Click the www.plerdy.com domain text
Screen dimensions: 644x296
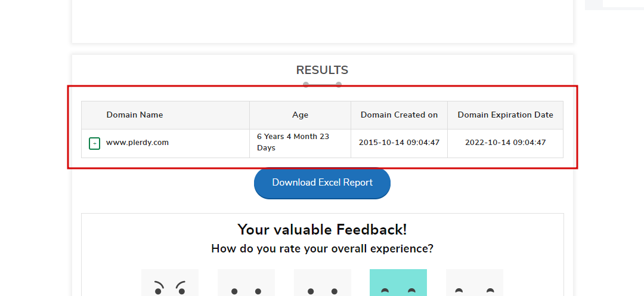[137, 143]
